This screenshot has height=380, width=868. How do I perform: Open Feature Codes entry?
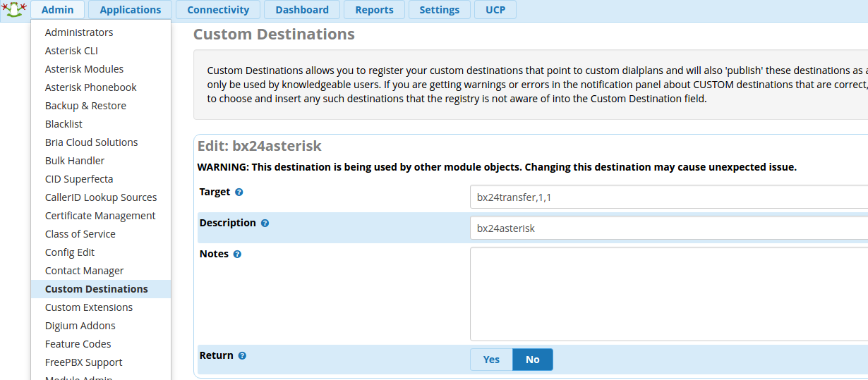(101, 344)
